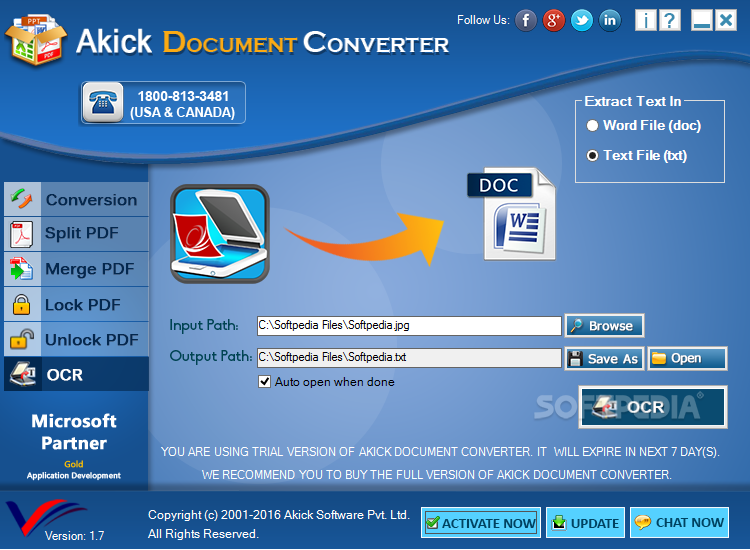Image resolution: width=750 pixels, height=550 pixels.
Task: Click ACTIVATE NOW button
Action: click(481, 523)
